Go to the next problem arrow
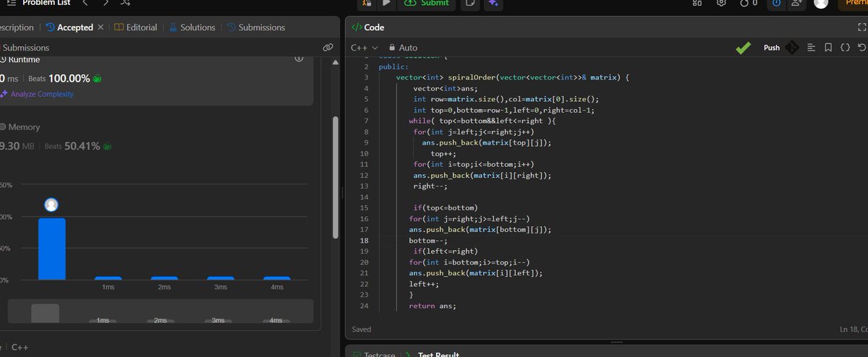The width and height of the screenshot is (868, 357). tap(106, 3)
